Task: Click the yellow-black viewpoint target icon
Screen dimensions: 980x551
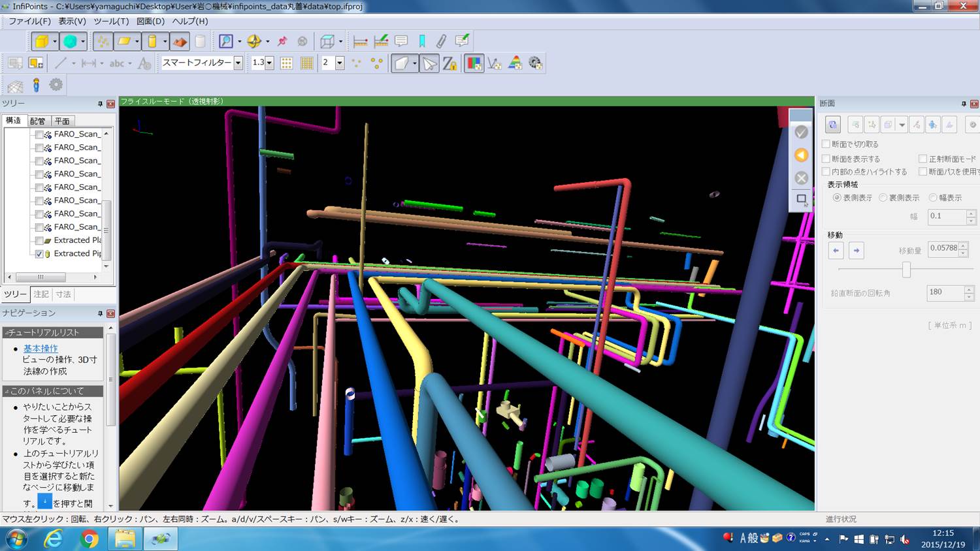Action: [x=253, y=42]
